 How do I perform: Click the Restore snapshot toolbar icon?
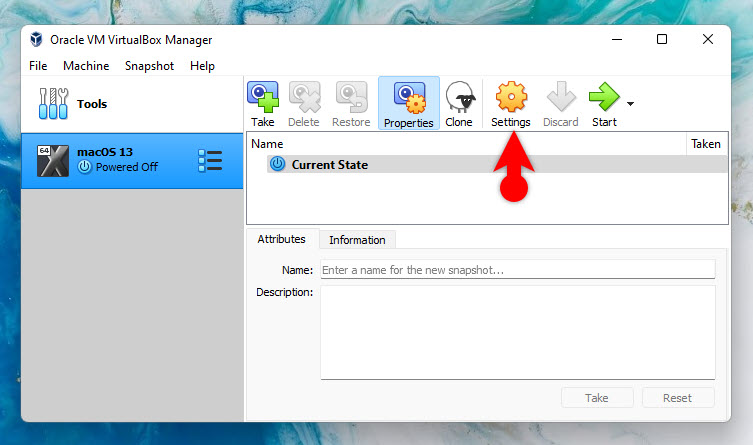coord(352,97)
